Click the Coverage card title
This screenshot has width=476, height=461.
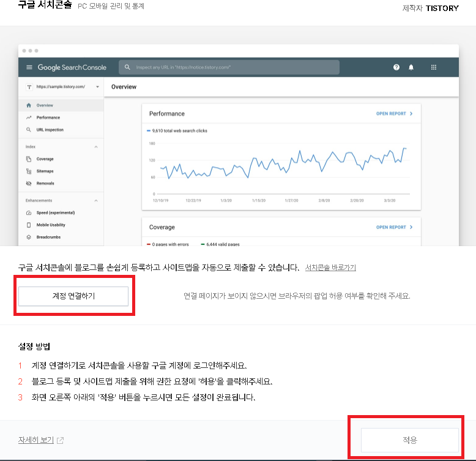tap(162, 227)
